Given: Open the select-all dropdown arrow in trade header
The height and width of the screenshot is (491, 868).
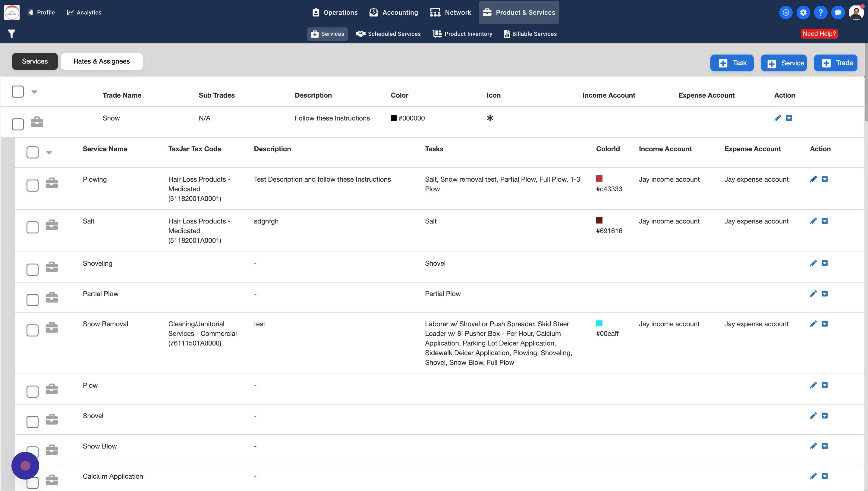Looking at the screenshot, I should (x=34, y=92).
